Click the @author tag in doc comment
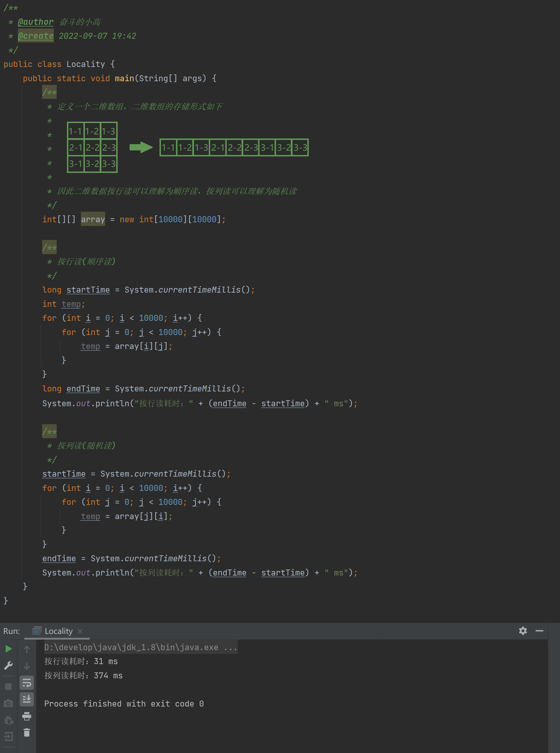The width and height of the screenshot is (560, 753). pyautogui.click(x=36, y=22)
